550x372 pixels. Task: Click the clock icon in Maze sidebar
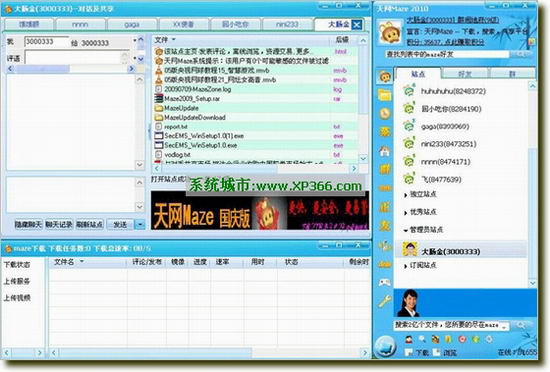pos(385,114)
